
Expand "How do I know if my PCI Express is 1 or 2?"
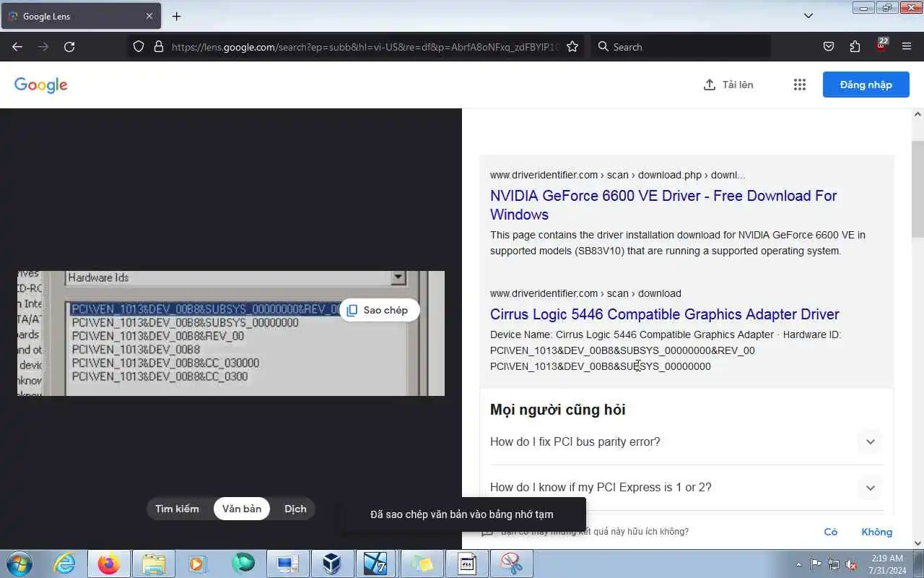687,487
